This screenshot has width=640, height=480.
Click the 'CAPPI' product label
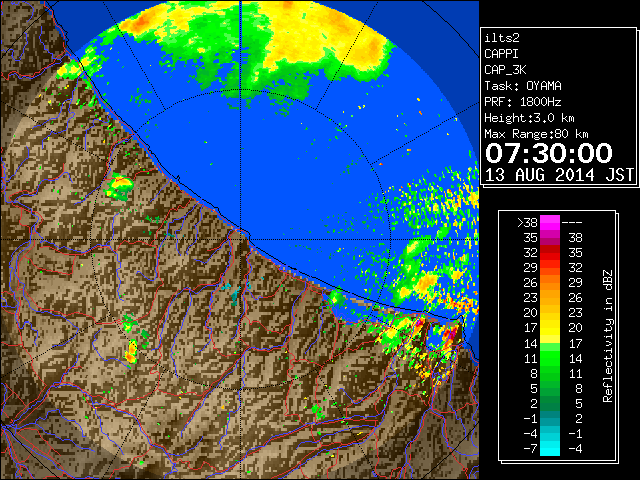501,54
